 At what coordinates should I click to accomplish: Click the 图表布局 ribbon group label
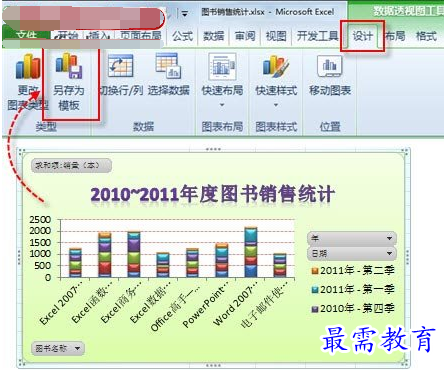222,127
